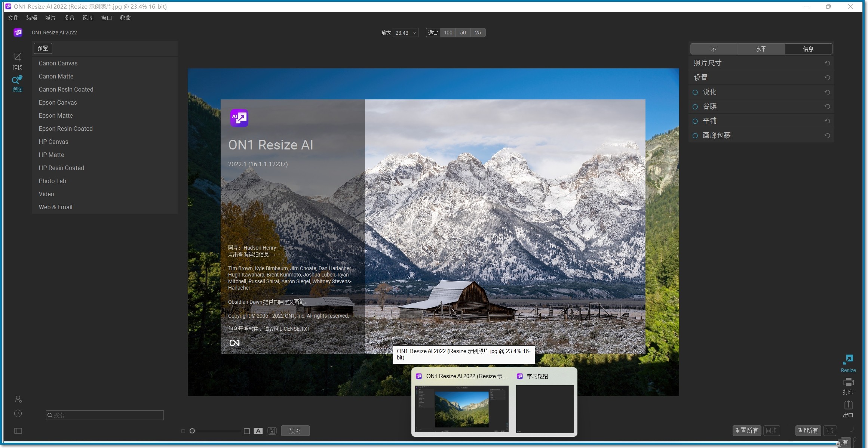Click the ON1 logo at splash bottom
Screen dimensions: 868x448
tap(234, 343)
